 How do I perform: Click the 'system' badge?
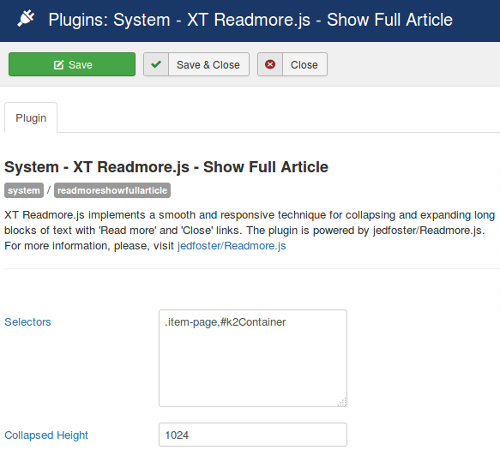24,190
